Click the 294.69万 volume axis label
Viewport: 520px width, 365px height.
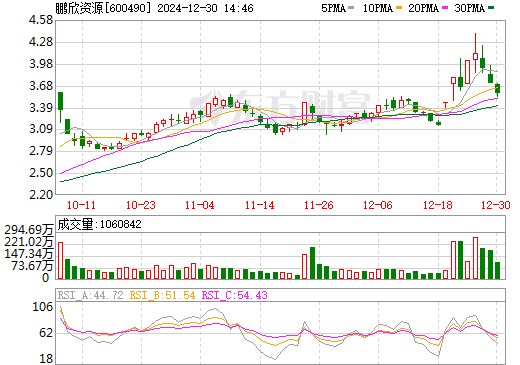[29, 230]
